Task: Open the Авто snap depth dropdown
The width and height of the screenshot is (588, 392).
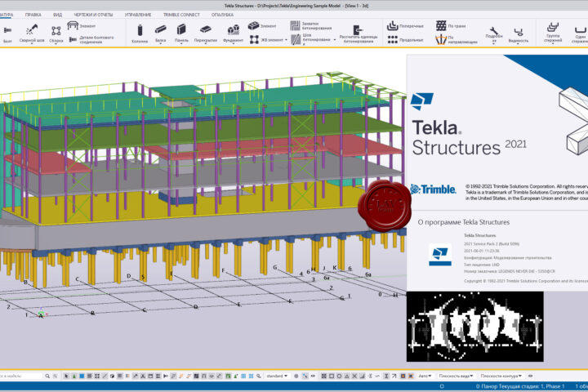Action: pyautogui.click(x=425, y=376)
